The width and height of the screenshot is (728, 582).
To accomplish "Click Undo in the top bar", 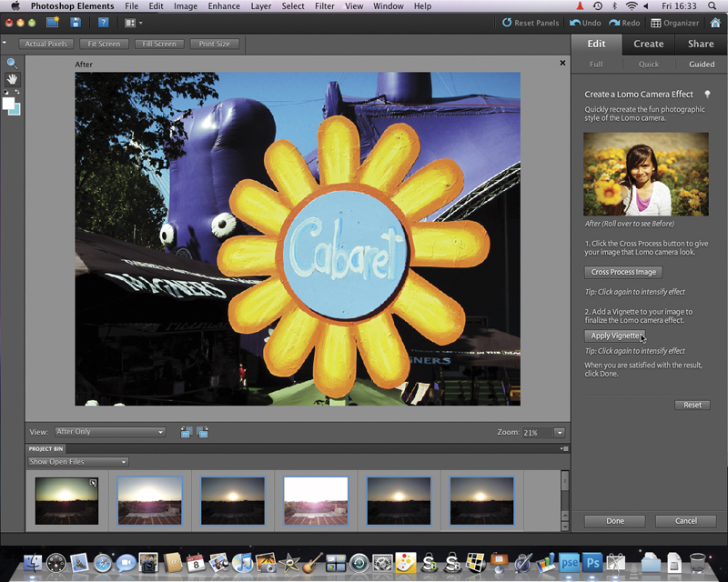I will (585, 23).
